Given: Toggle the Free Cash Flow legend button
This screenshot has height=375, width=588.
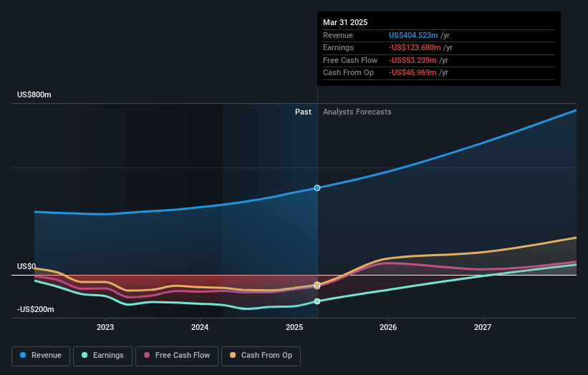Looking at the screenshot, I should 177,356.
